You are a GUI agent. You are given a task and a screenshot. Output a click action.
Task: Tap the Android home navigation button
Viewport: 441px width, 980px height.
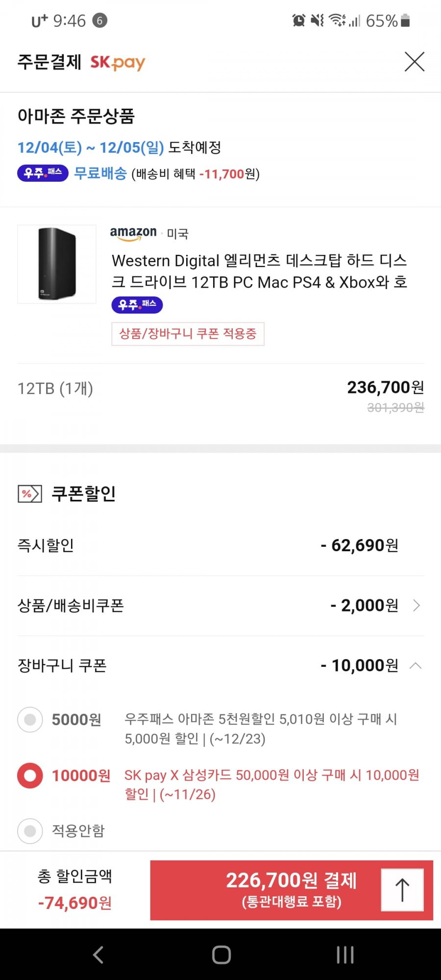(x=221, y=955)
